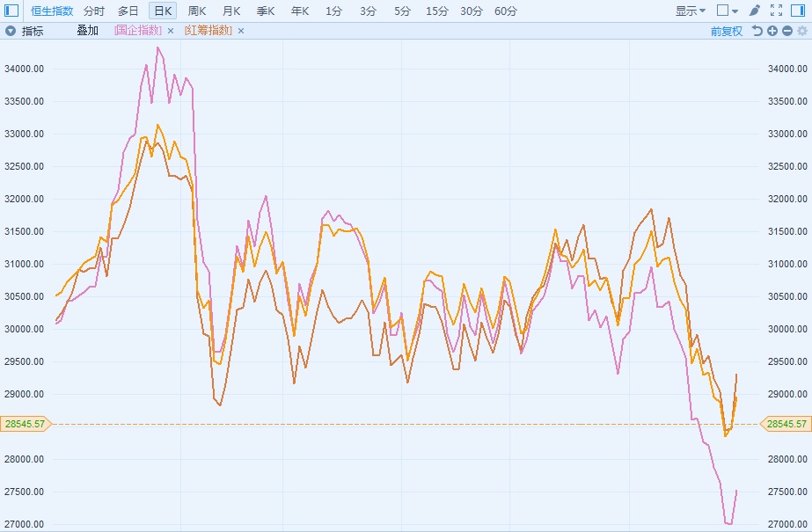Open the window layout dropdown
812x532 pixels.
point(728,11)
